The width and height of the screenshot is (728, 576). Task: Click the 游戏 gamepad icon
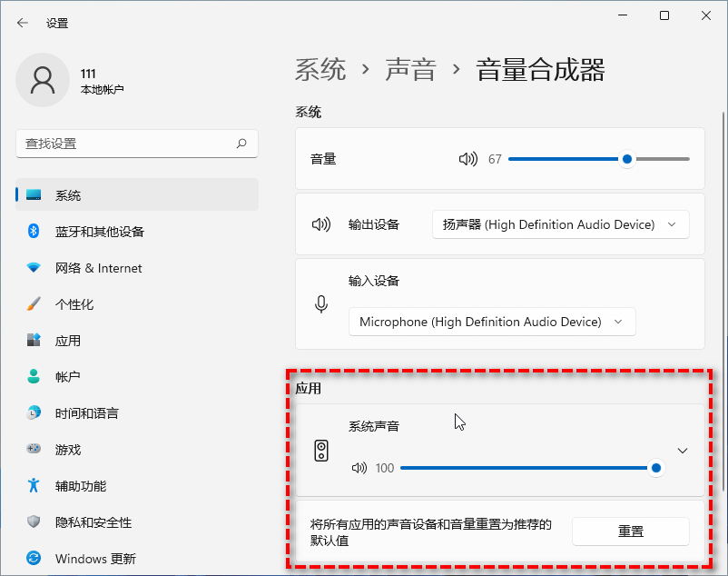34,449
